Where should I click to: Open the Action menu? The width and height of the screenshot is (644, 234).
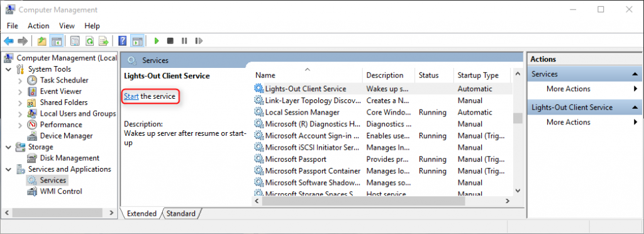tap(38, 25)
